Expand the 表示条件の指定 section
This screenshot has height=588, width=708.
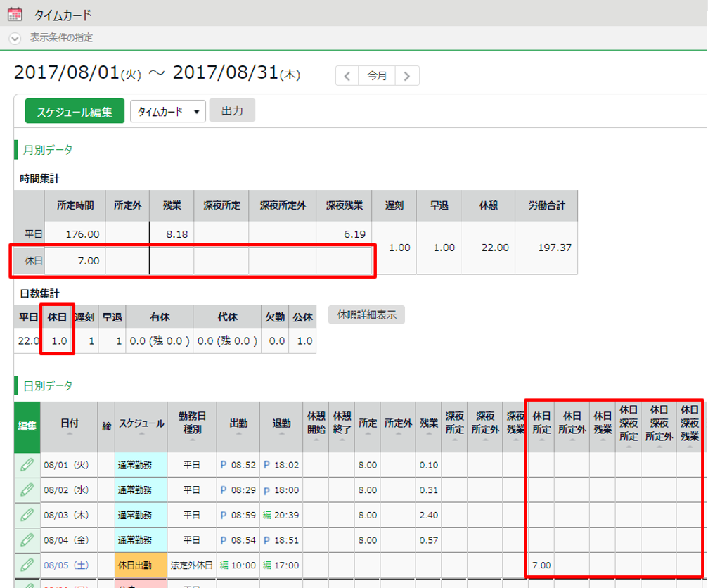coord(15,38)
